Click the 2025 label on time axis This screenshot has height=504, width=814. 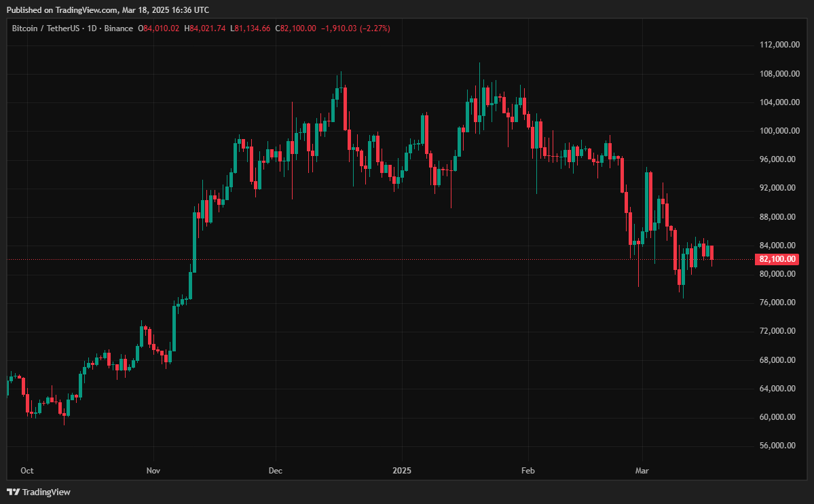pos(402,471)
